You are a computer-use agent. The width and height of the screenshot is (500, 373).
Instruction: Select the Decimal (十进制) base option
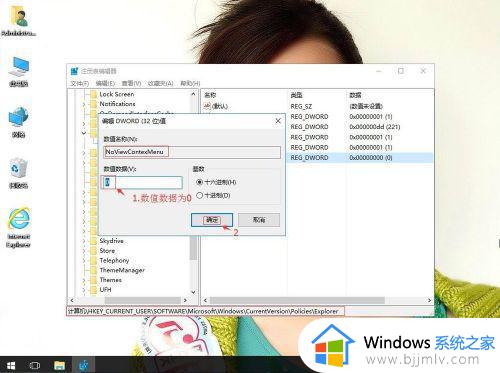pyautogui.click(x=199, y=195)
